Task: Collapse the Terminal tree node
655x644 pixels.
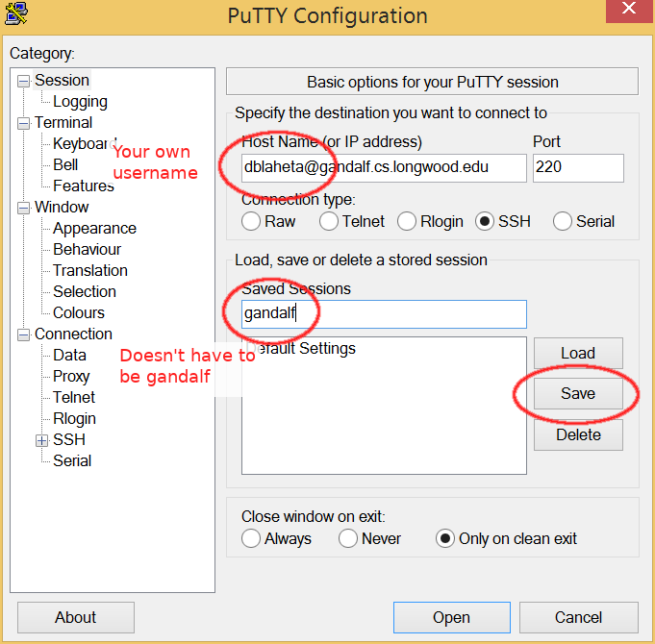Action: pyautogui.click(x=24, y=124)
